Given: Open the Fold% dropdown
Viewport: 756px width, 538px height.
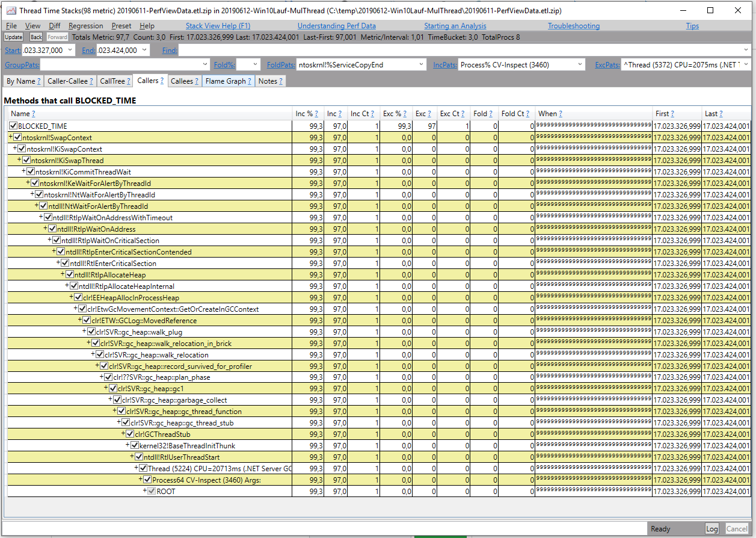Looking at the screenshot, I should coord(255,64).
